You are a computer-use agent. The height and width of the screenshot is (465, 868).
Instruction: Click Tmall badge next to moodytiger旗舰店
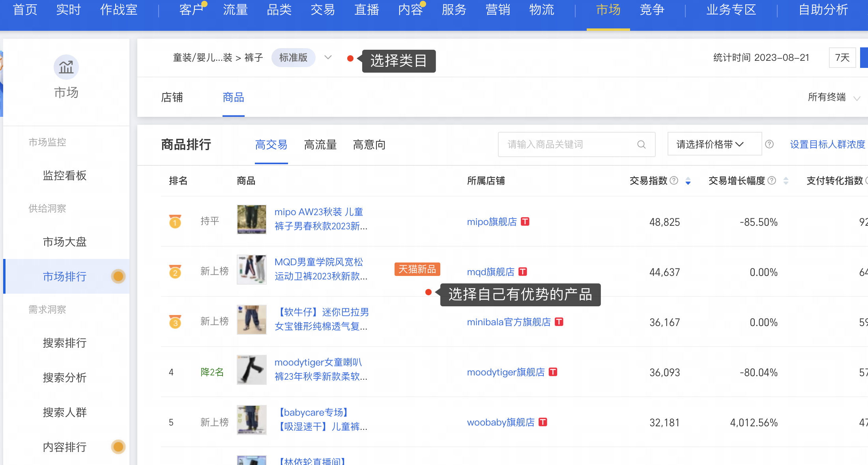553,372
